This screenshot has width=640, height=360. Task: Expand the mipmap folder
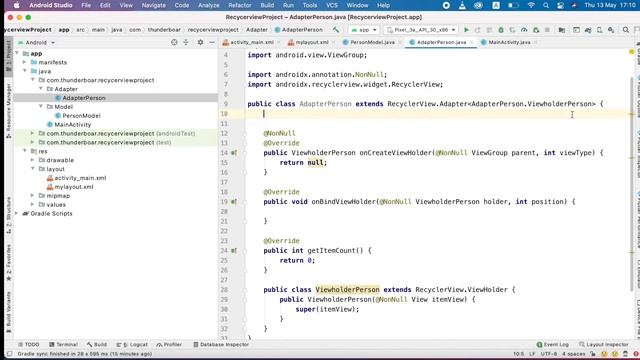tap(33, 196)
